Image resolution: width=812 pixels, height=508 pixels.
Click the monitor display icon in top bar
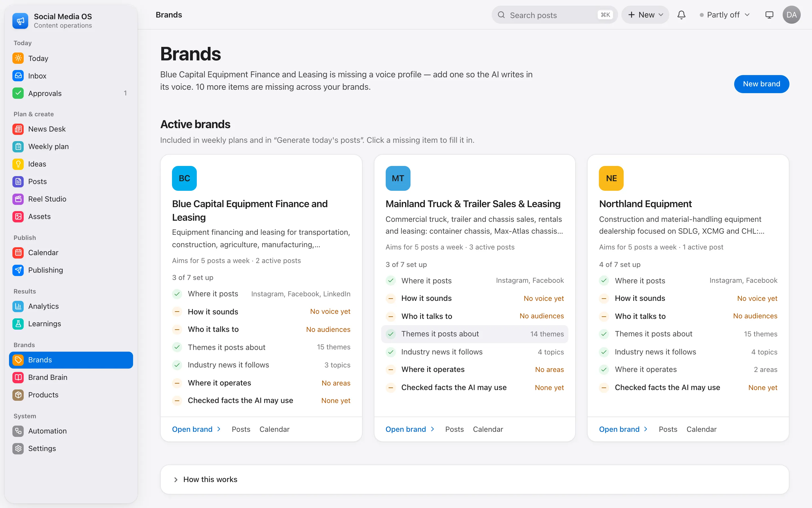[769, 15]
